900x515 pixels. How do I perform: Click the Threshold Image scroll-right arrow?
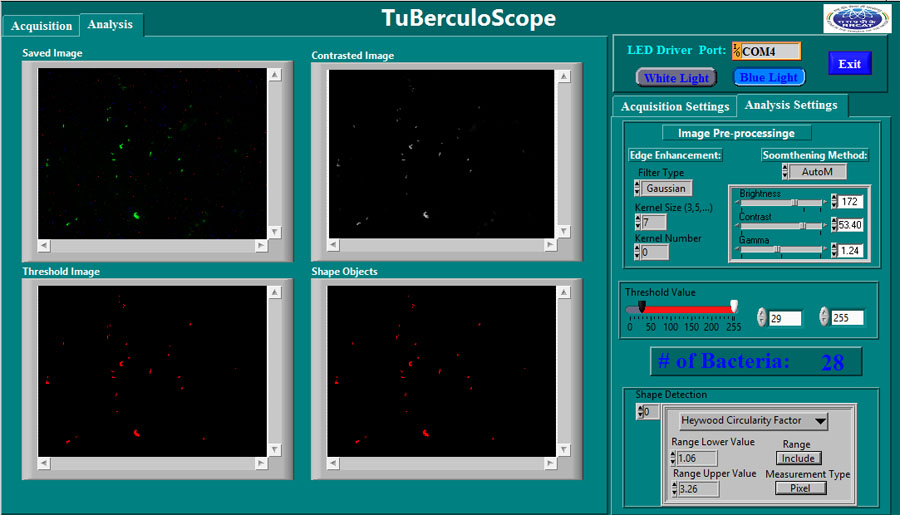click(261, 463)
